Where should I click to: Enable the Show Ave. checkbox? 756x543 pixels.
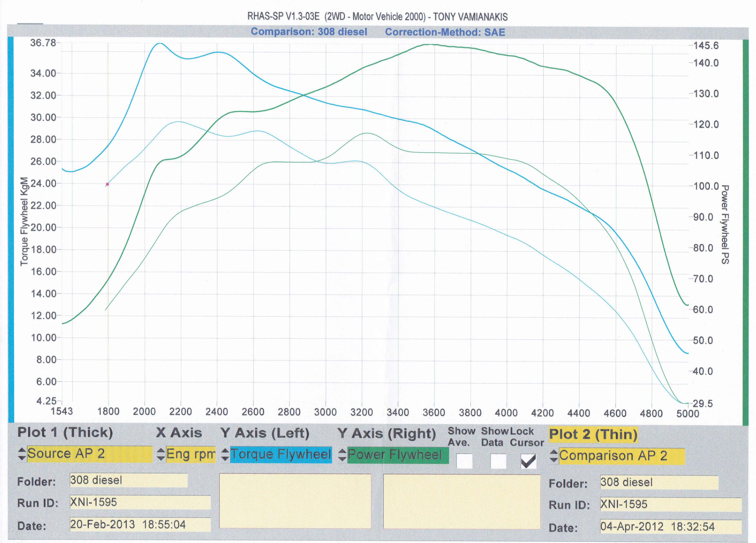coord(464,461)
